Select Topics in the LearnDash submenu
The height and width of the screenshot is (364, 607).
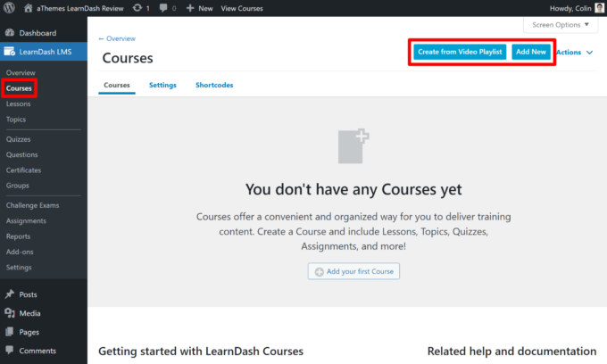tap(16, 120)
